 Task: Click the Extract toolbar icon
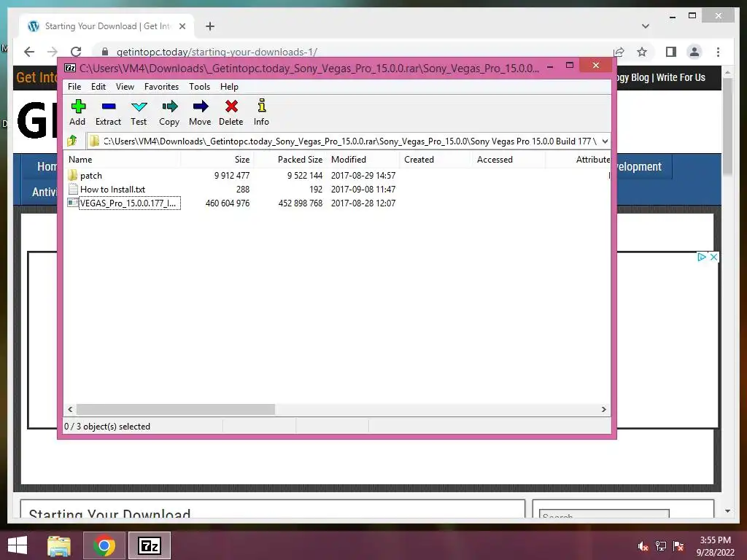[x=109, y=106]
